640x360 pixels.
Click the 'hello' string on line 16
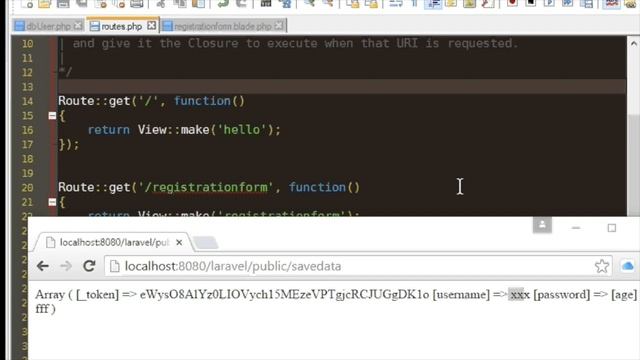[242, 130]
